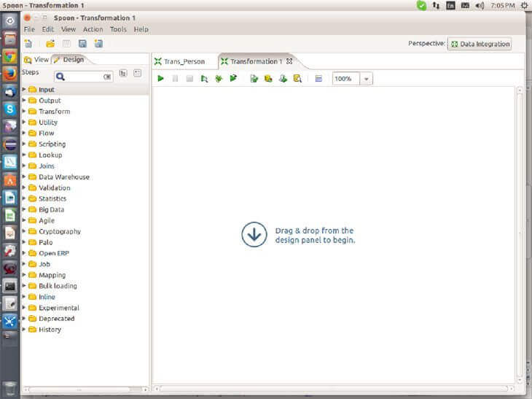Click the 100% zoom input field
Screen dimensions: 532x399
(345, 79)
